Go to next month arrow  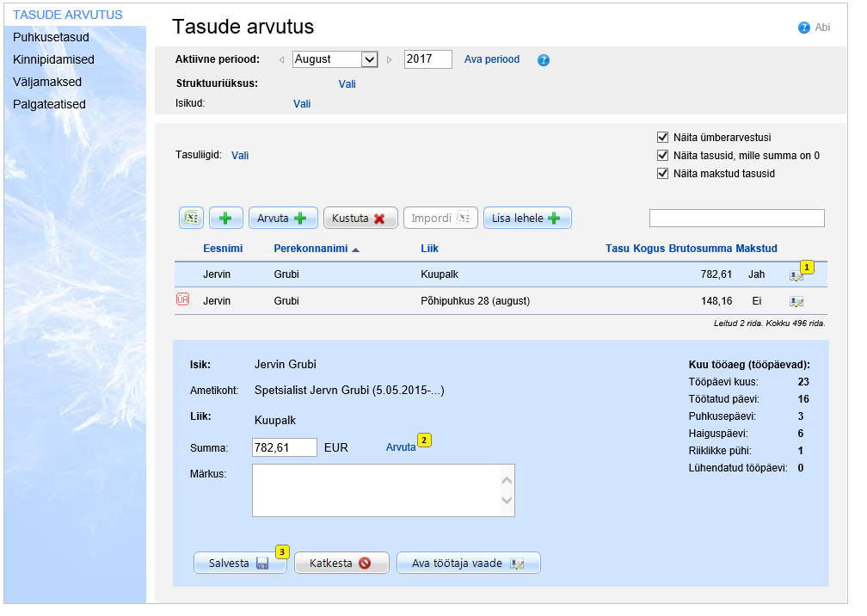click(x=390, y=60)
